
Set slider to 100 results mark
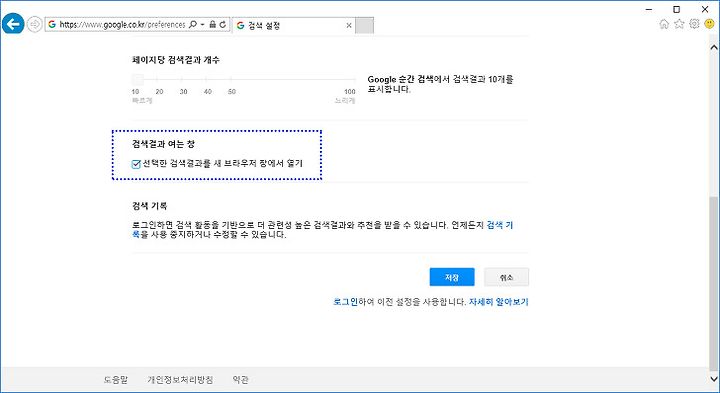pyautogui.click(x=350, y=92)
